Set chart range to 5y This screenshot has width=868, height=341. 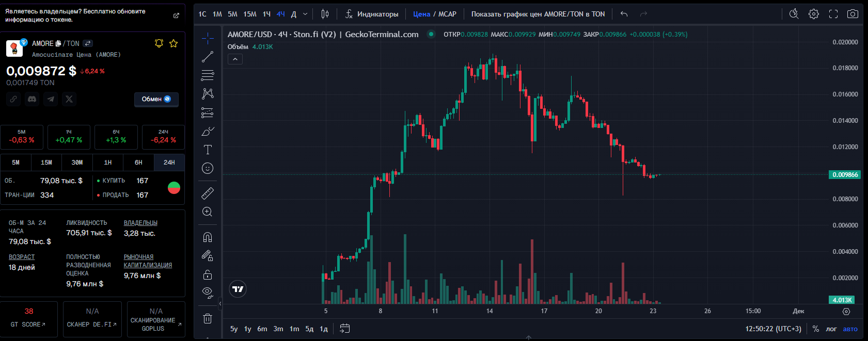click(234, 329)
